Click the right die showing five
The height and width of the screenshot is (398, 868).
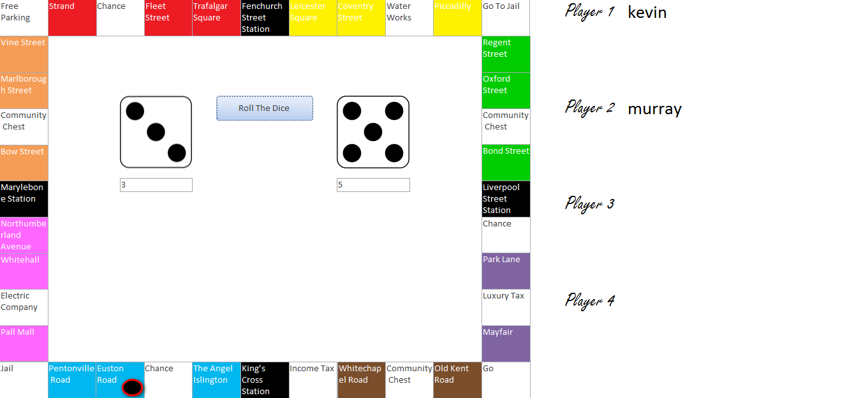pos(373,132)
